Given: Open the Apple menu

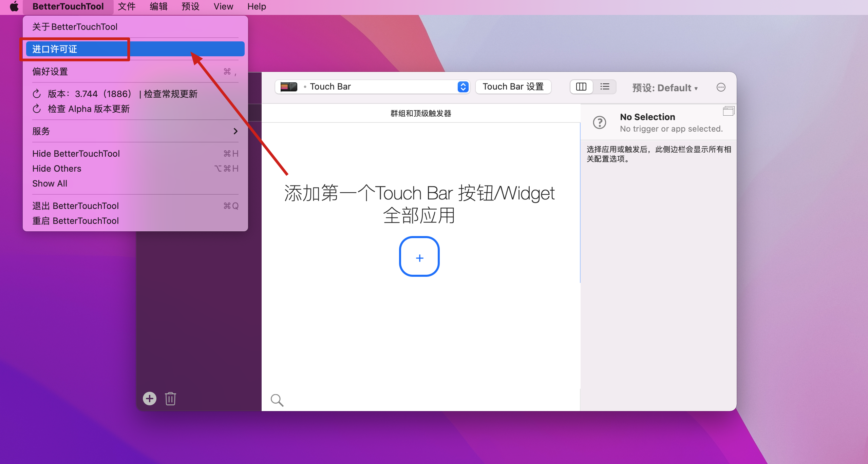Looking at the screenshot, I should (14, 6).
